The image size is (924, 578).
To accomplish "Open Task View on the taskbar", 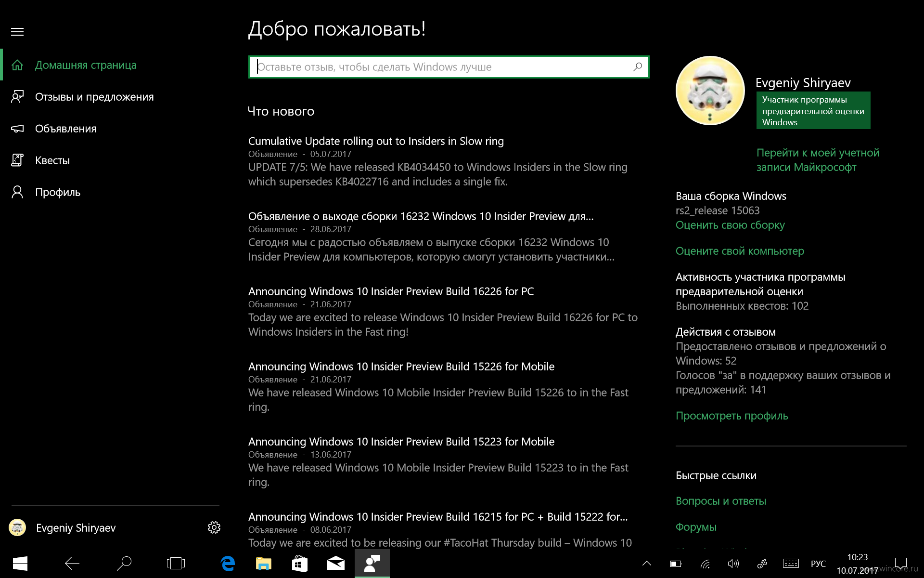I will pos(176,563).
